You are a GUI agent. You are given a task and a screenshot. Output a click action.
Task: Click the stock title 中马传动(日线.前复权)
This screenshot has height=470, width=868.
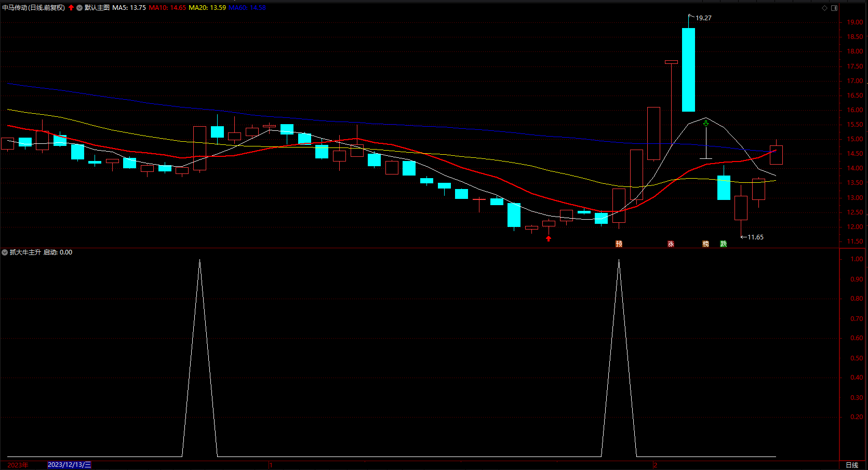pos(34,8)
